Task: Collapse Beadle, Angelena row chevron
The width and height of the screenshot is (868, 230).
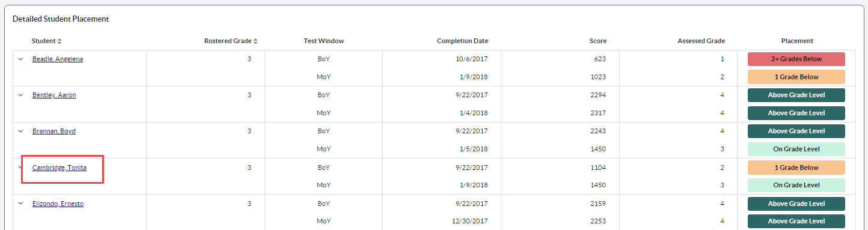Action: 20,59
